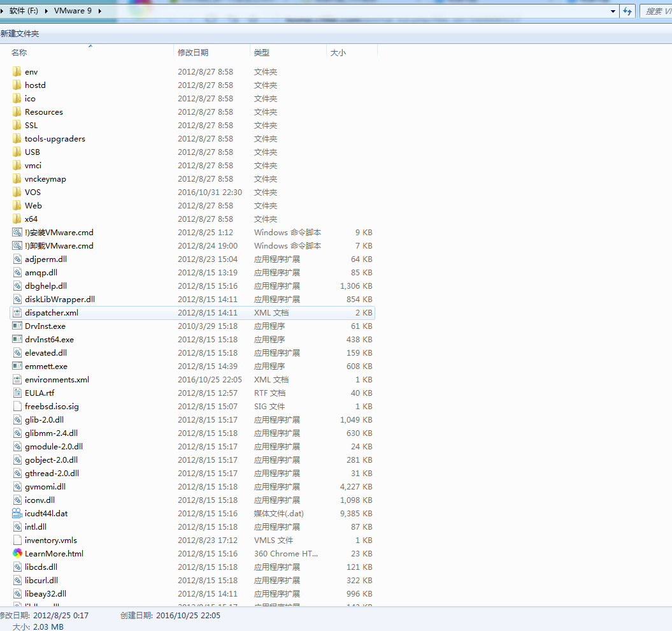This screenshot has width=672, height=631.
Task: Select the diskLibWrapper.dll file name
Action: (x=60, y=299)
